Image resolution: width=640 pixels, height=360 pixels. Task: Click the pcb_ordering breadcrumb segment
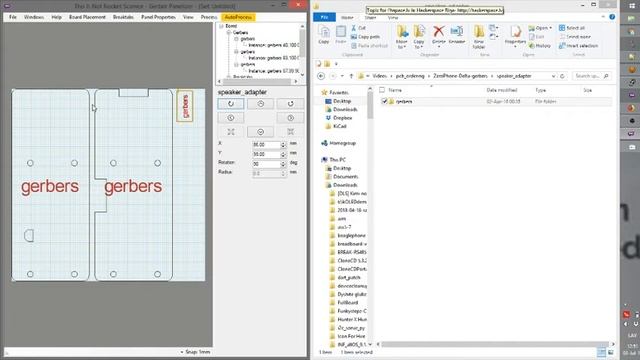click(410, 76)
